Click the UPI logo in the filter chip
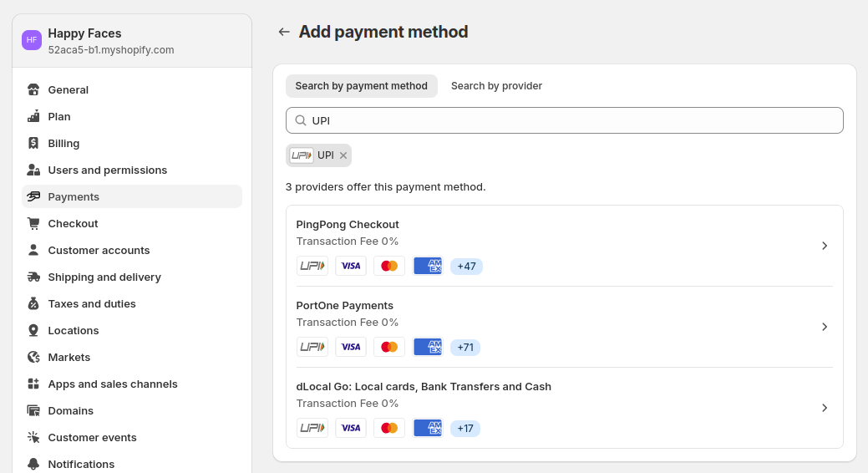 (x=302, y=155)
